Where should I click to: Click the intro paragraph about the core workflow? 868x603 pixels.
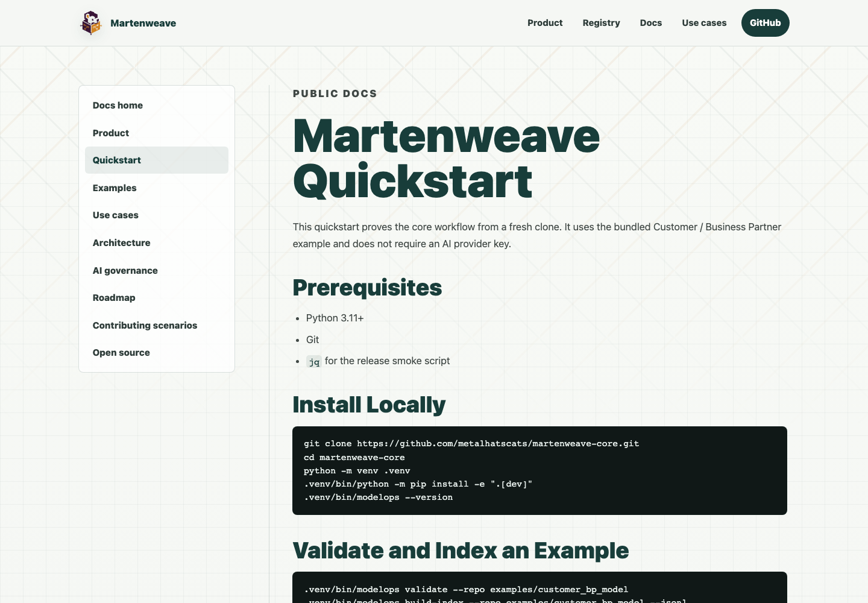[x=537, y=235]
